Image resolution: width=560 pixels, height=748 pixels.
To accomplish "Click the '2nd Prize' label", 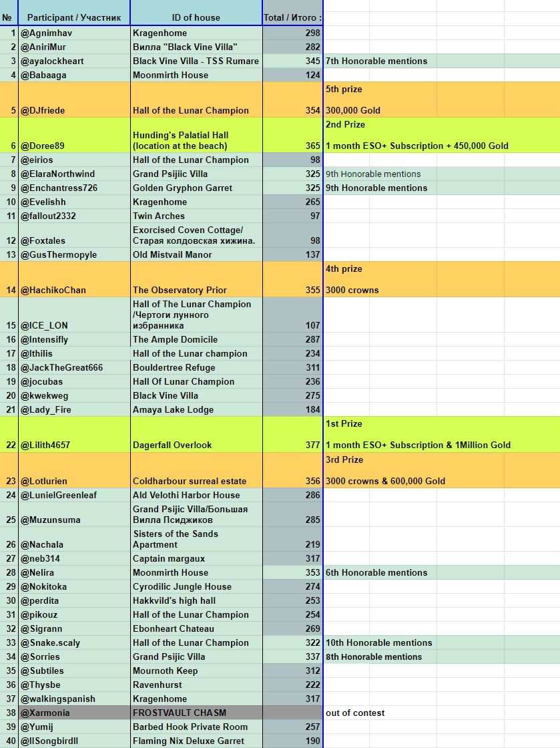I will (346, 124).
